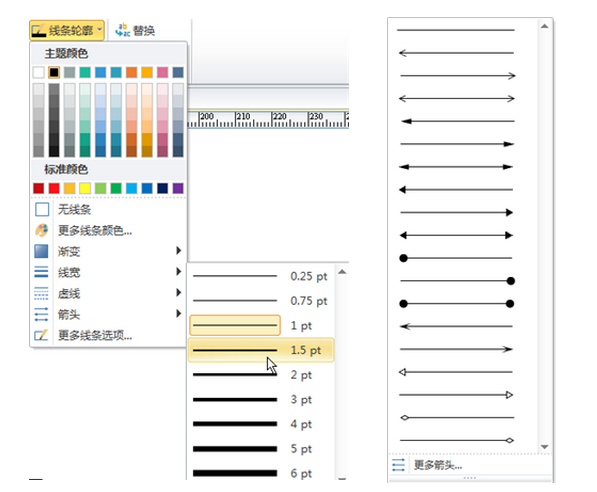Click the 线条轮廓 line outline icon

(x=39, y=30)
